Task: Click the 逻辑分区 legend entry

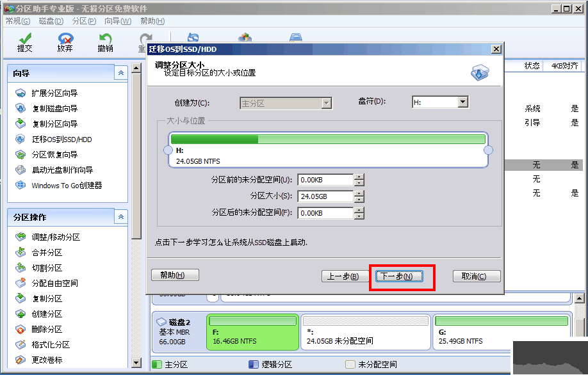Action: [271, 364]
